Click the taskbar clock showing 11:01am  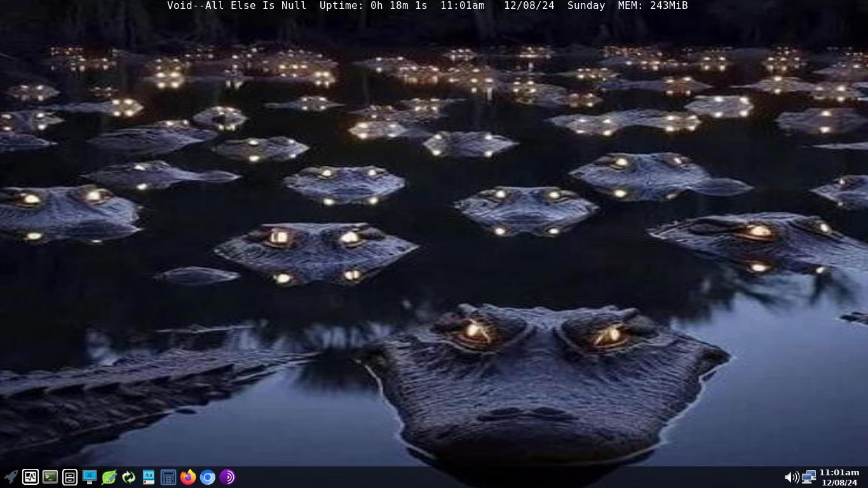click(839, 472)
